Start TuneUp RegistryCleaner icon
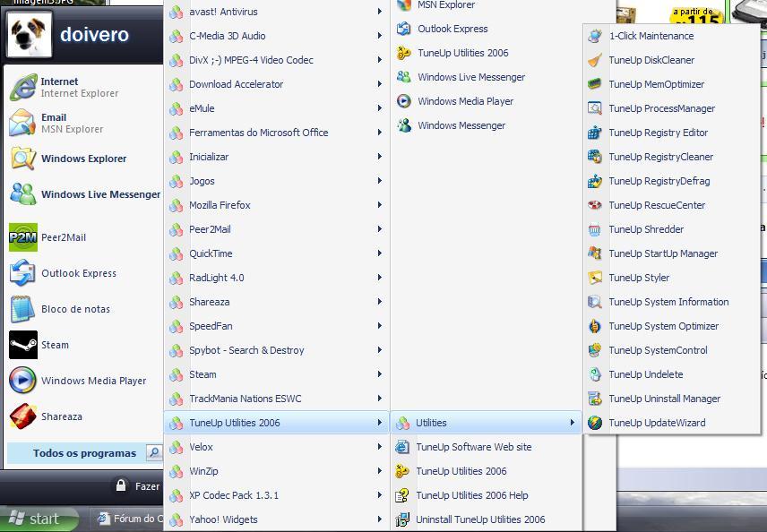Screen dimensions: 767x532 click(594, 157)
